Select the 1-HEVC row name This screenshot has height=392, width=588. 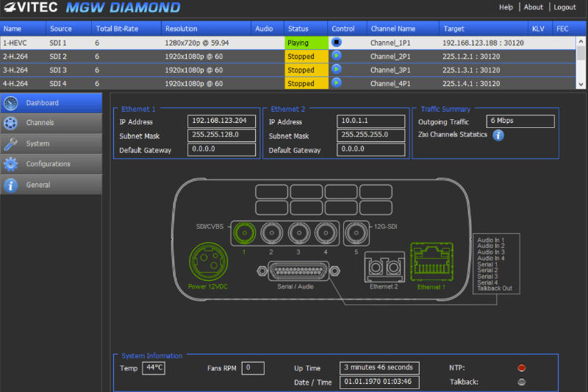pyautogui.click(x=15, y=43)
